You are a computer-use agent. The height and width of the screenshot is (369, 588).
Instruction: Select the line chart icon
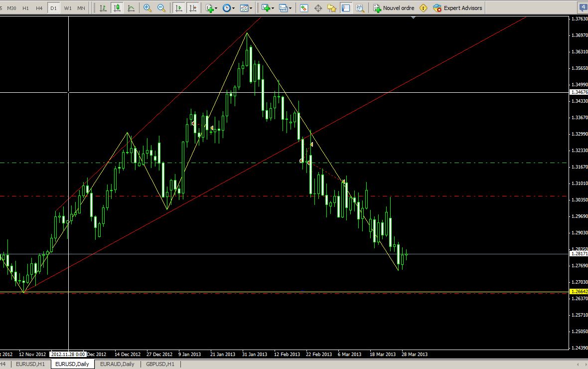(x=131, y=8)
